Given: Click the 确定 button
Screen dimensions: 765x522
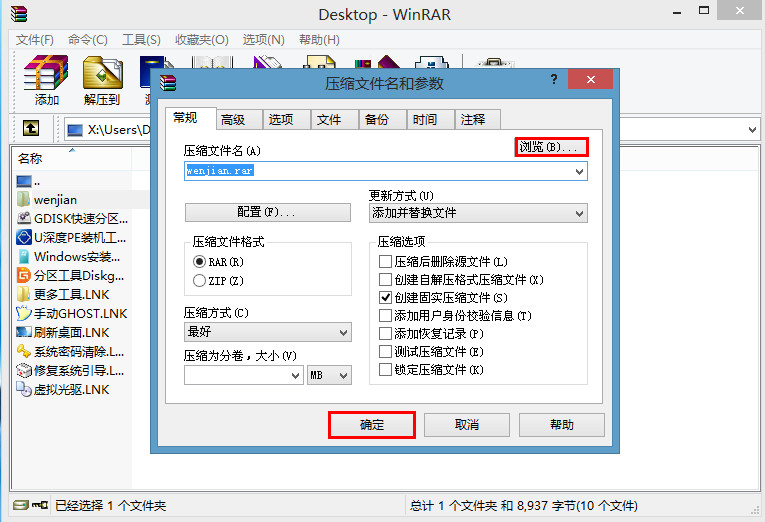Looking at the screenshot, I should tap(372, 425).
